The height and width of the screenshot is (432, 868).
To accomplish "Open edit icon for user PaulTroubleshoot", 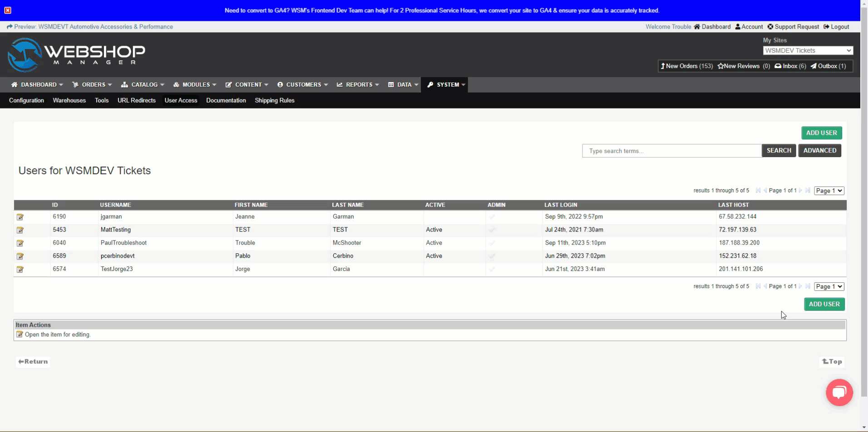I will (20, 243).
